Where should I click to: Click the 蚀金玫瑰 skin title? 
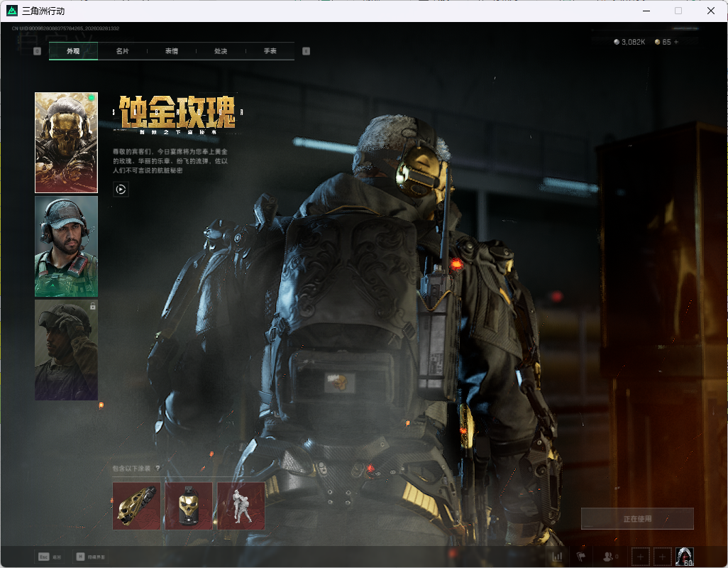tap(177, 112)
